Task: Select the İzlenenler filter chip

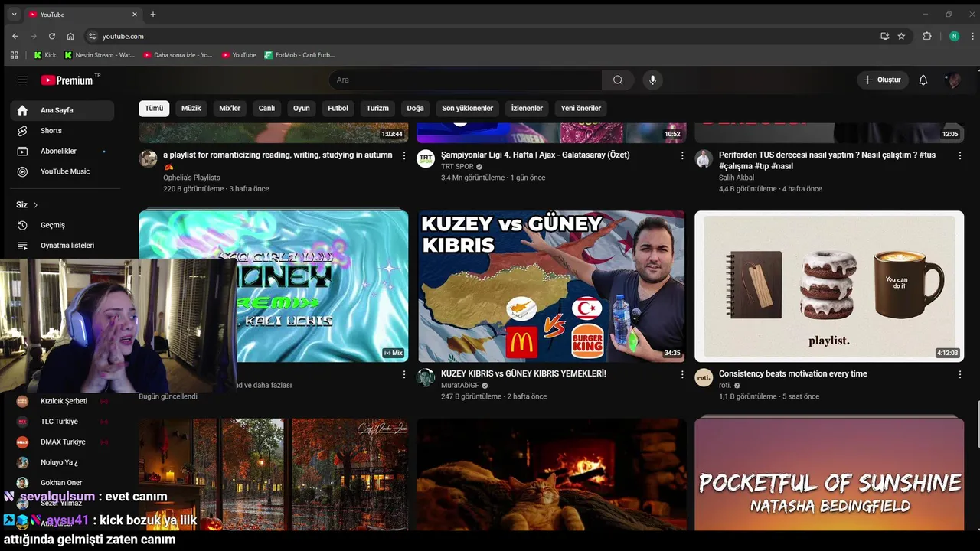Action: 527,108
